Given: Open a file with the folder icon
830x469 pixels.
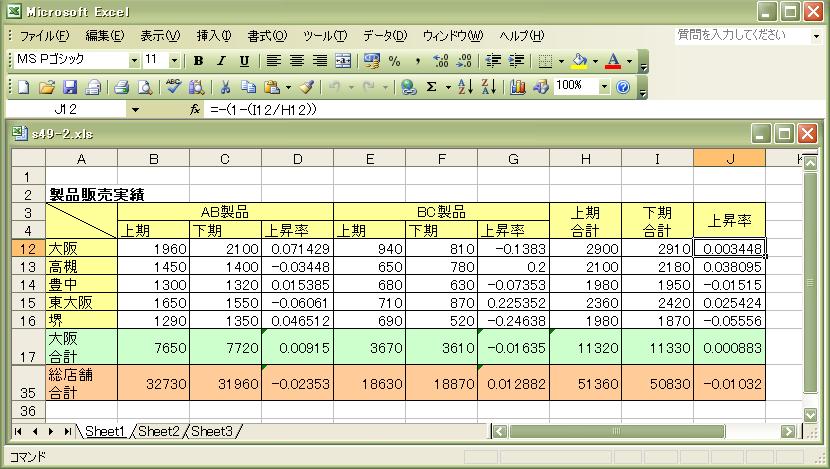Looking at the screenshot, I should 47,86.
